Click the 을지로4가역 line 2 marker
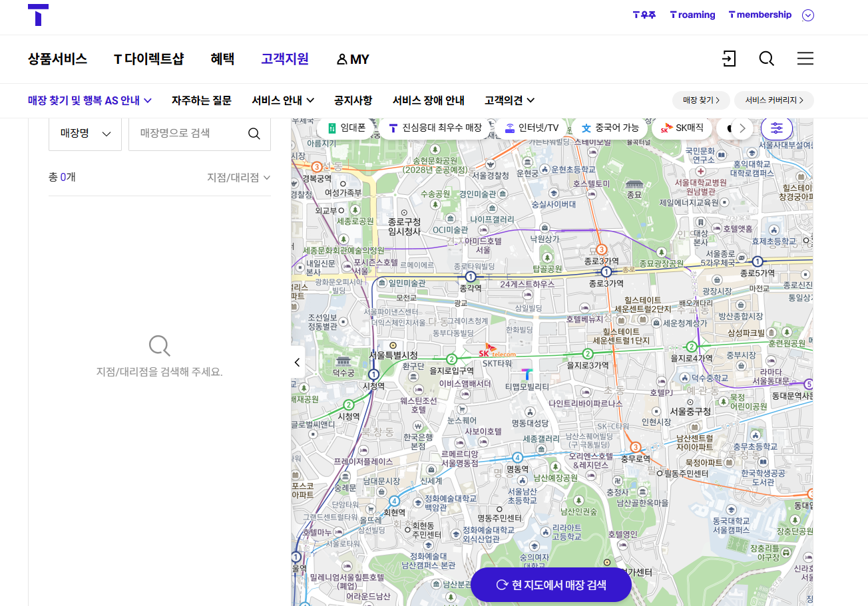The image size is (868, 606). pyautogui.click(x=692, y=346)
